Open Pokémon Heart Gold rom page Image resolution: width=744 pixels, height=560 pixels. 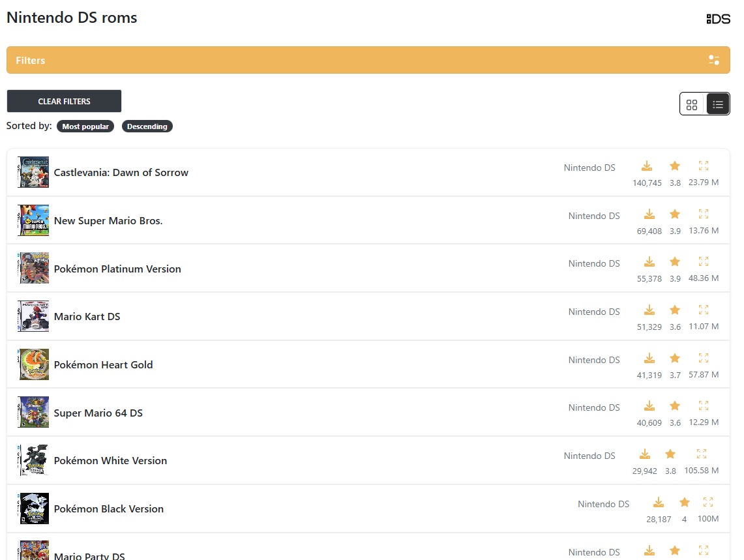104,364
